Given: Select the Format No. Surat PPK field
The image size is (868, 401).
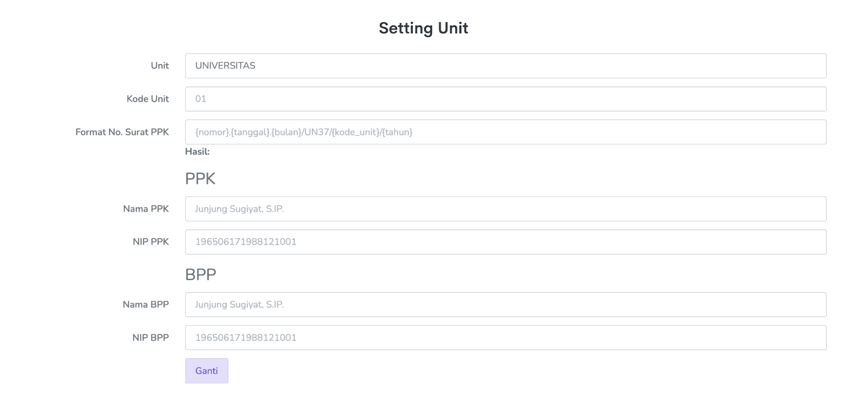Looking at the screenshot, I should (505, 132).
